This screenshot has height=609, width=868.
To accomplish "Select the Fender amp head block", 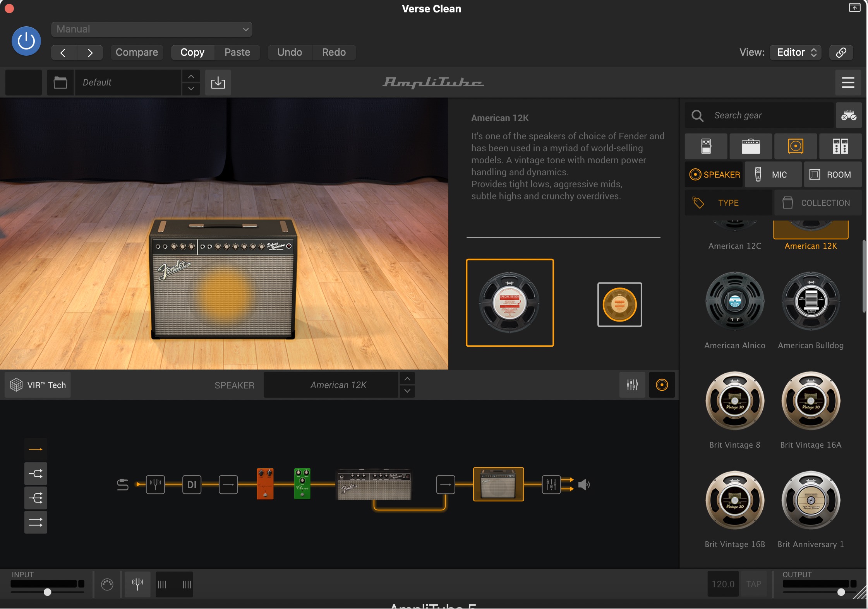I will [374, 485].
